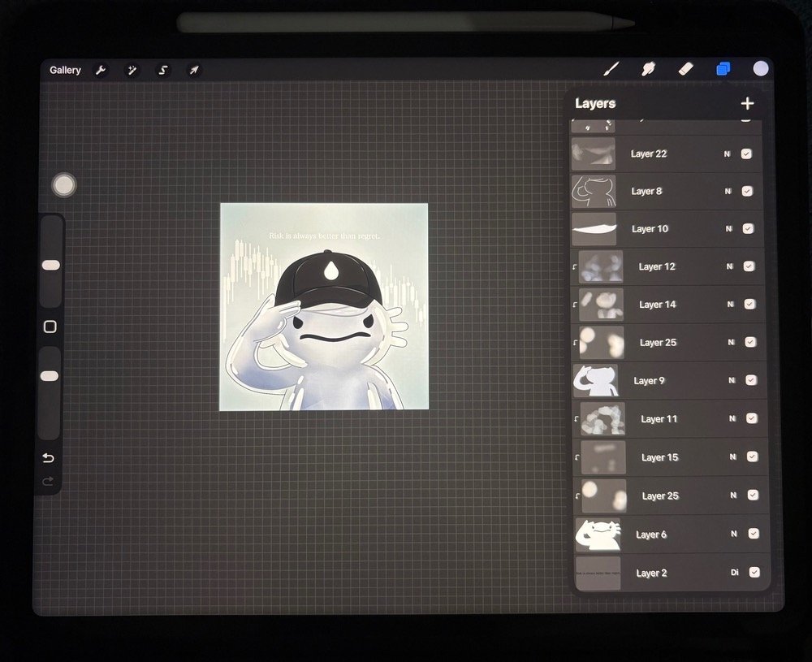Select the 'Layer 9' name text
The image size is (812, 662).
click(650, 381)
